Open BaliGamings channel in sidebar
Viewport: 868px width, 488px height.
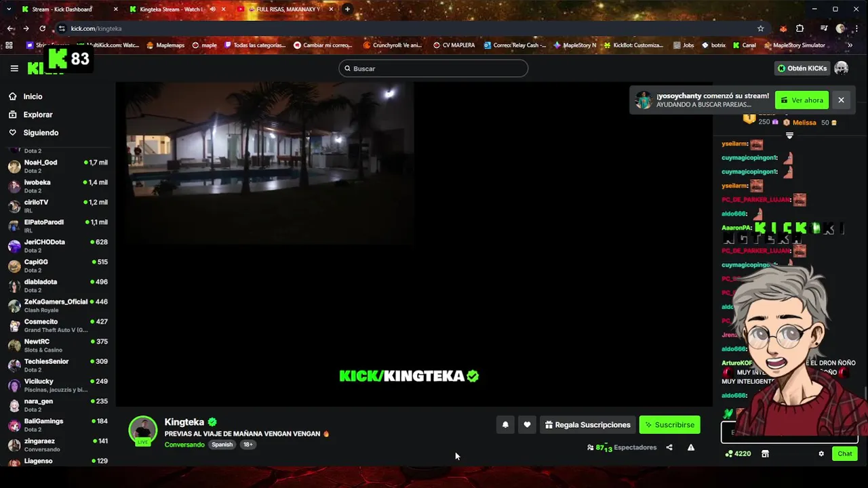tap(58, 425)
